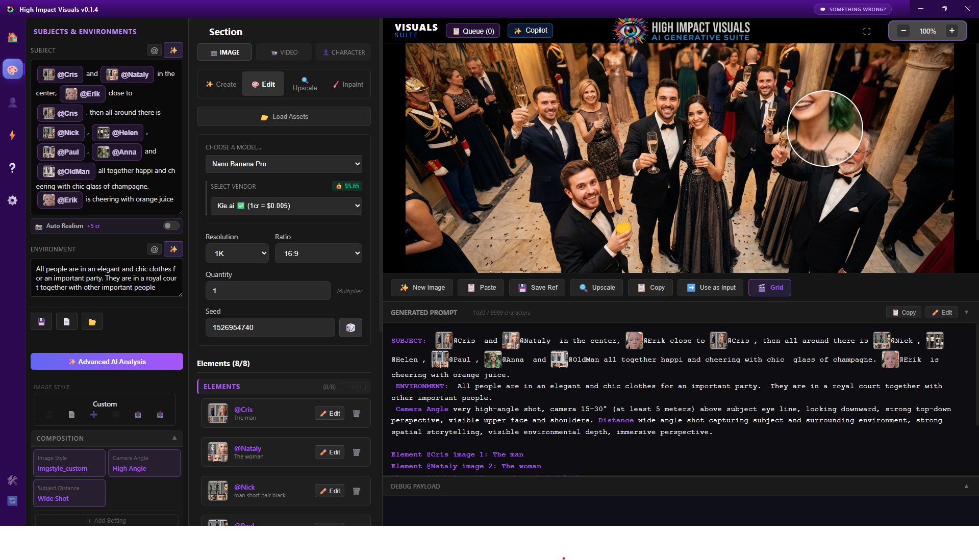Select the Create mode
This screenshot has height=560, width=979.
coord(221,84)
